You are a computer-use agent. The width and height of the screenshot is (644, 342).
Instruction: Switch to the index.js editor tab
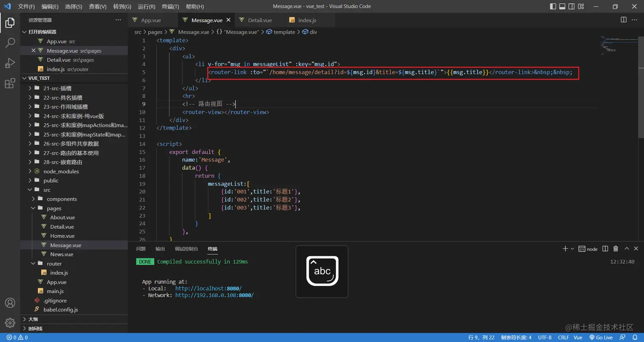[307, 20]
